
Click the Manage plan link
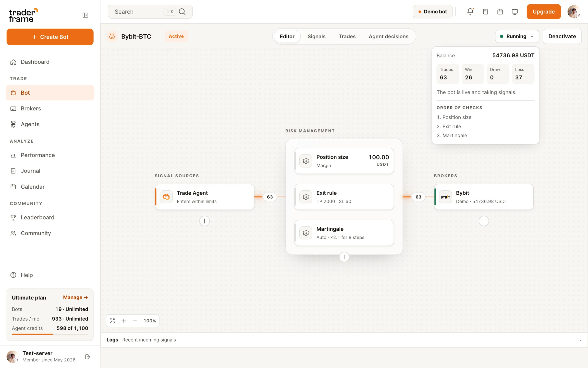tap(75, 297)
